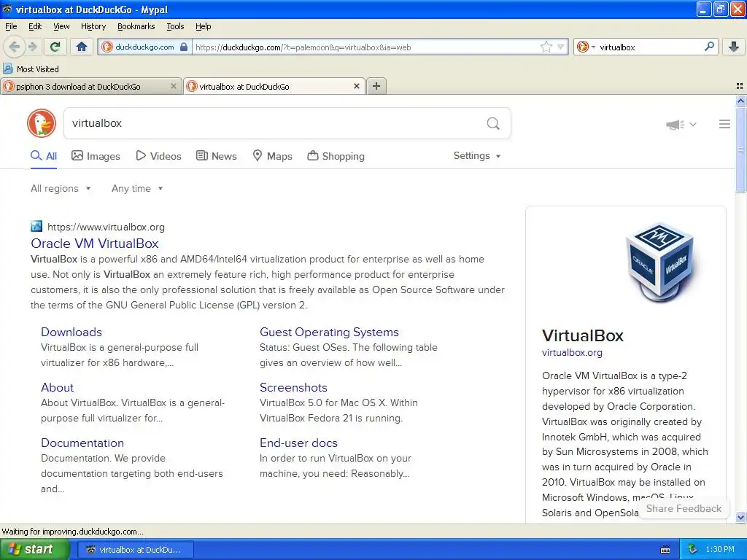Select the All results tab
747x560 pixels.
tap(44, 156)
